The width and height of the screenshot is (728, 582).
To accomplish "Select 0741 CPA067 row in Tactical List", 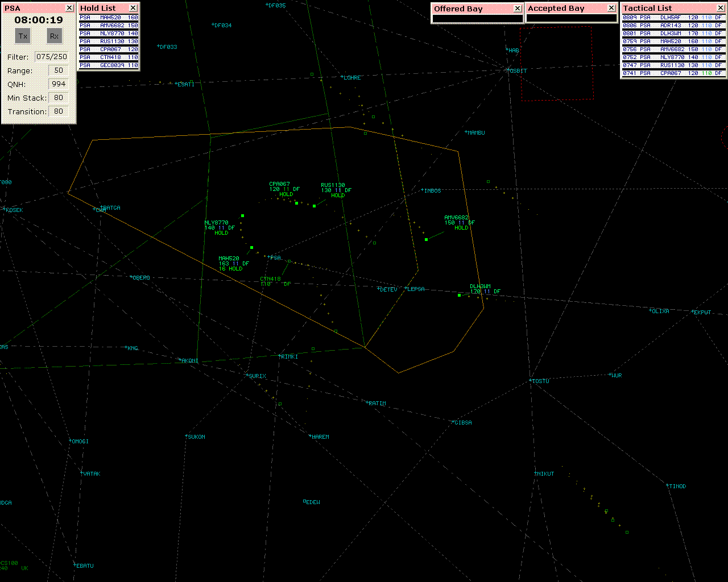I will pyautogui.click(x=672, y=73).
